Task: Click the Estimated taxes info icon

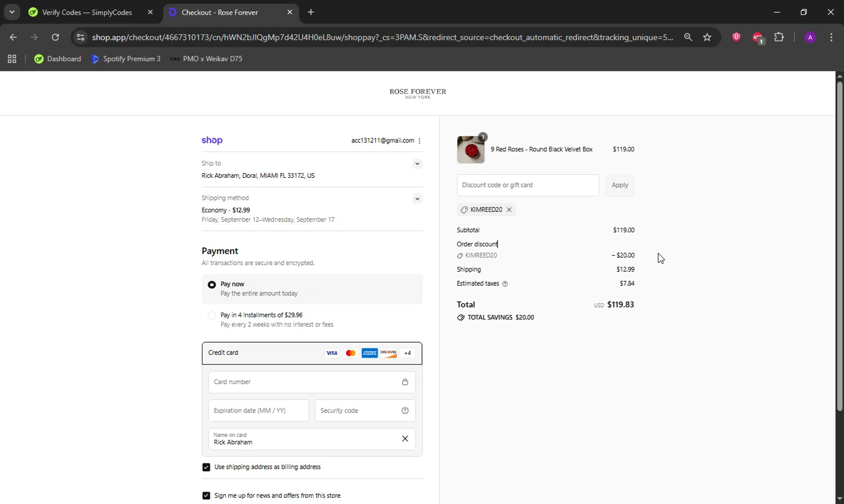Action: (505, 284)
